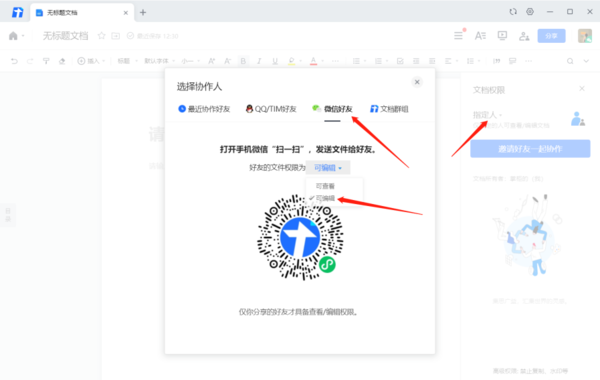
Task: Open the 默认字体 font dropdown
Action: (x=159, y=61)
